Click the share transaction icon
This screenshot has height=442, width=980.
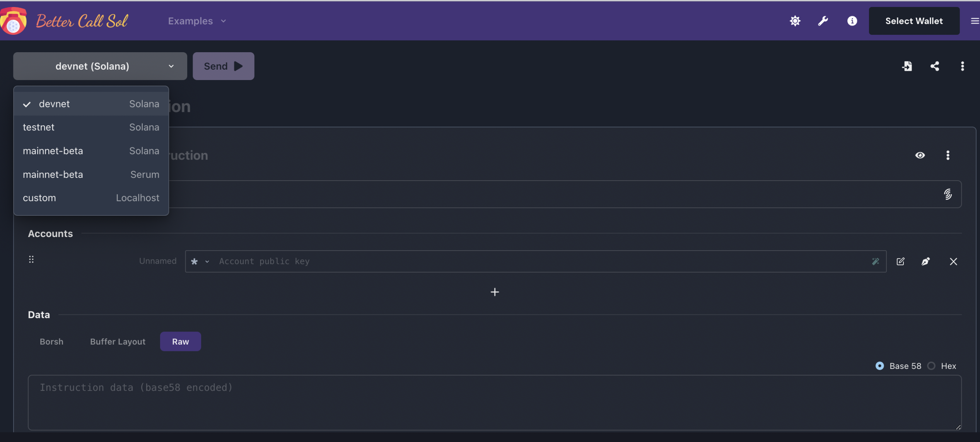pos(935,66)
